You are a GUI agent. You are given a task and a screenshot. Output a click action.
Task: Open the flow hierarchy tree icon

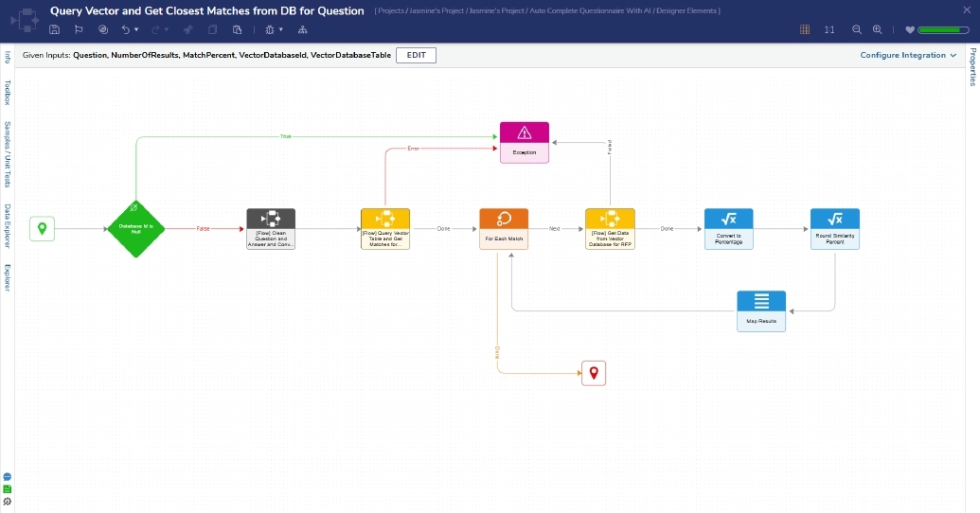[303, 29]
